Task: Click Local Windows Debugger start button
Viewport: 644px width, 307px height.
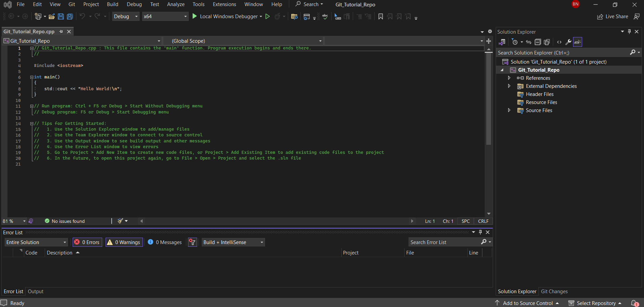Action: tap(225, 16)
